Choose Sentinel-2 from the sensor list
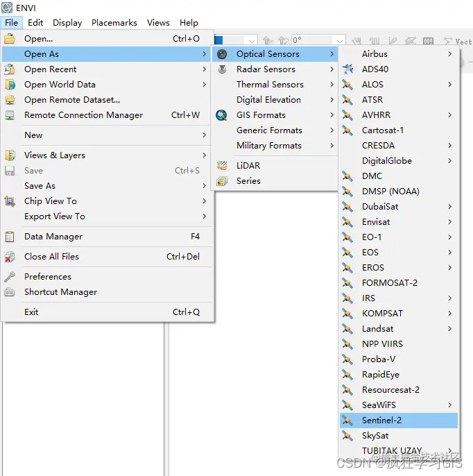Image resolution: width=473 pixels, height=476 pixels. pyautogui.click(x=399, y=420)
